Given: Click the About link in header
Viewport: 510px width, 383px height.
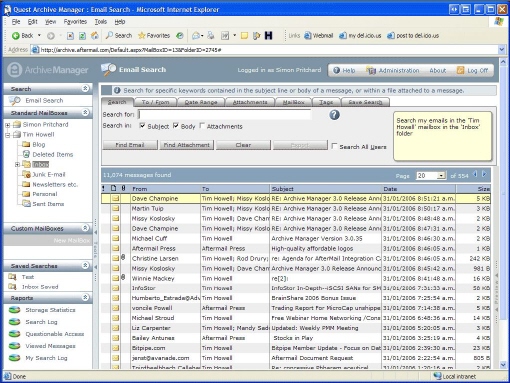Looking at the screenshot, I should (437, 71).
